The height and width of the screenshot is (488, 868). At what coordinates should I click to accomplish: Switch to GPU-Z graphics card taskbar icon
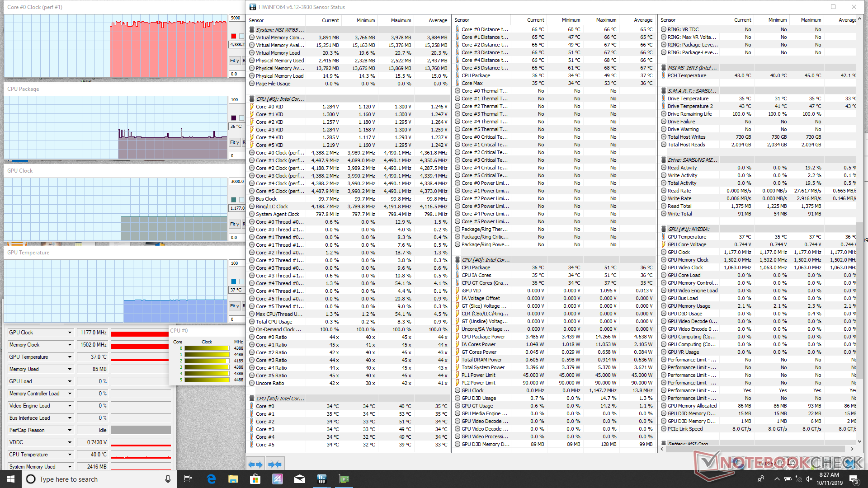(x=344, y=479)
